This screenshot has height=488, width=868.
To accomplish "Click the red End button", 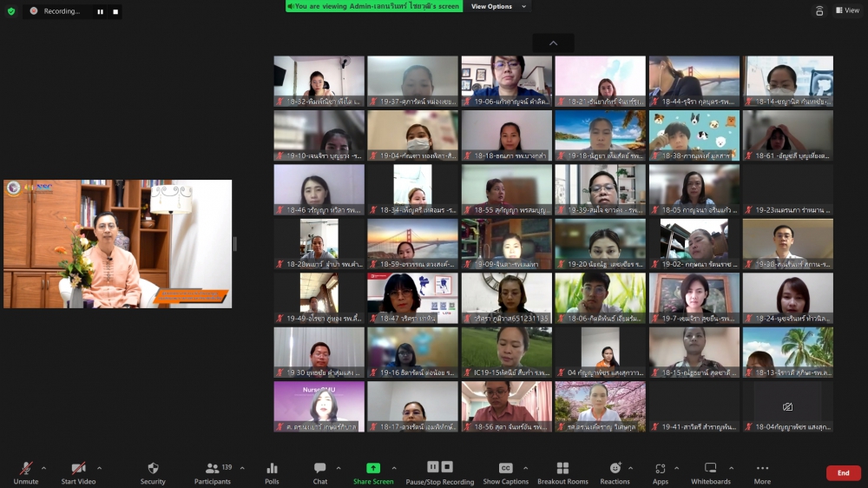I will click(843, 473).
